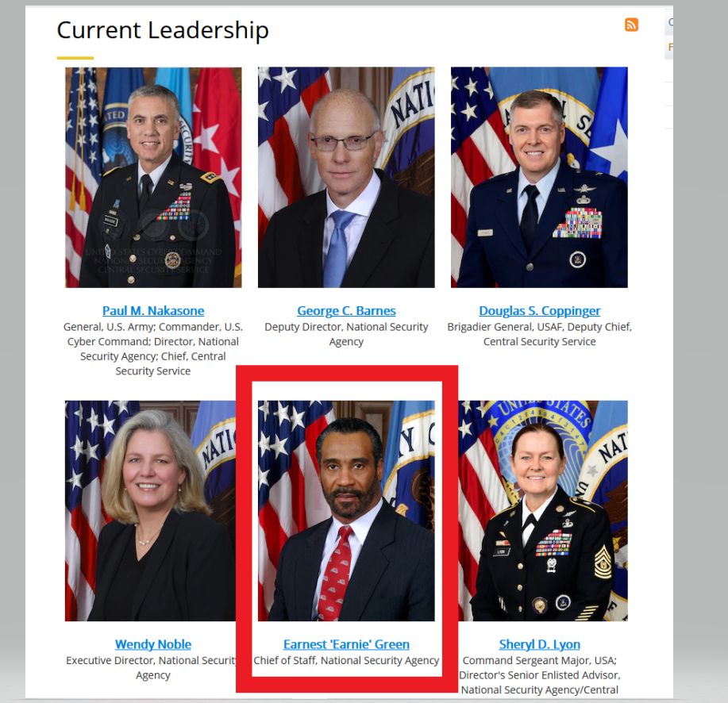Screen dimensions: 728x703
Task: Open Earnest 'Earnie' Green profile link
Action: coord(346,644)
